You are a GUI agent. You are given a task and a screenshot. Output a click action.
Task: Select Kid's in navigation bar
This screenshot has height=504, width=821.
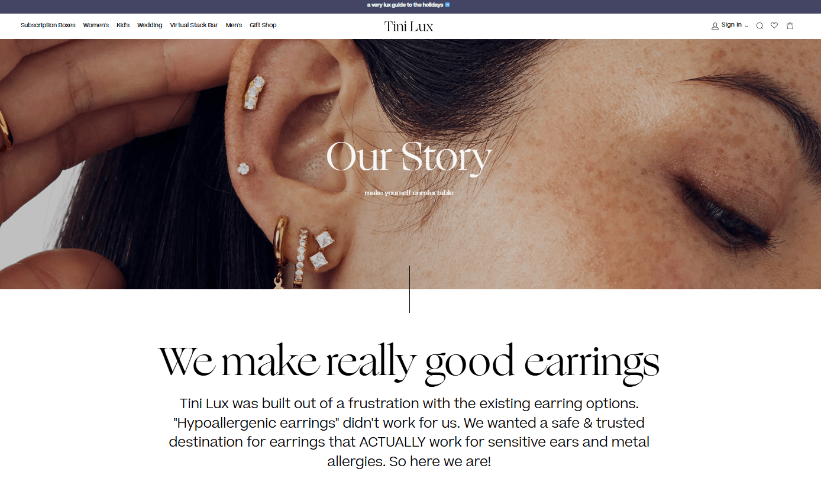[x=123, y=25]
